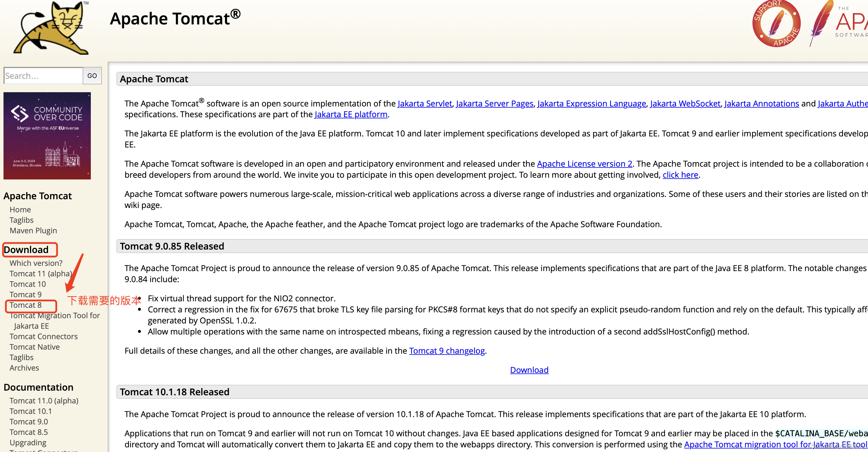The height and width of the screenshot is (452, 868).
Task: Select Taglibs from sidebar navigation
Action: pos(21,219)
